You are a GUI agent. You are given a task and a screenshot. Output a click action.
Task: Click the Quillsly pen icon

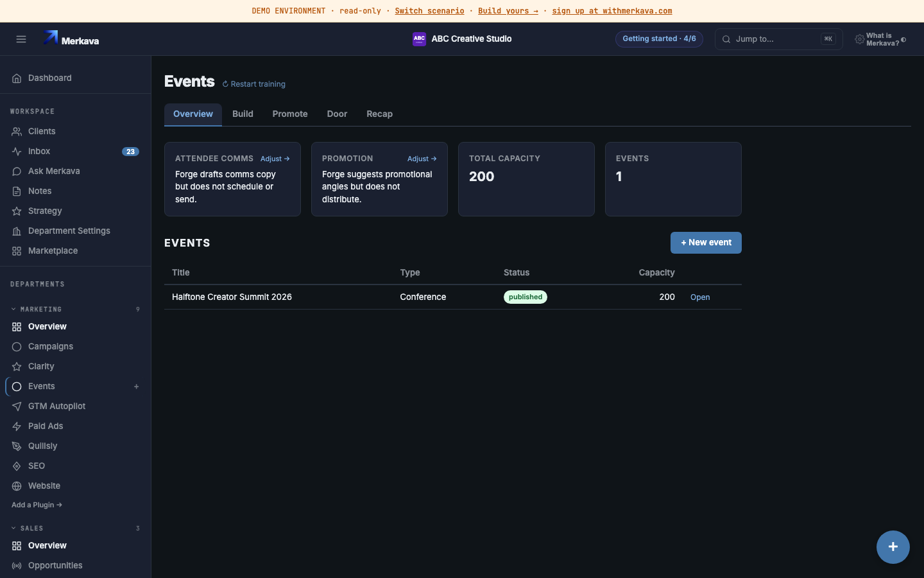pyautogui.click(x=17, y=446)
